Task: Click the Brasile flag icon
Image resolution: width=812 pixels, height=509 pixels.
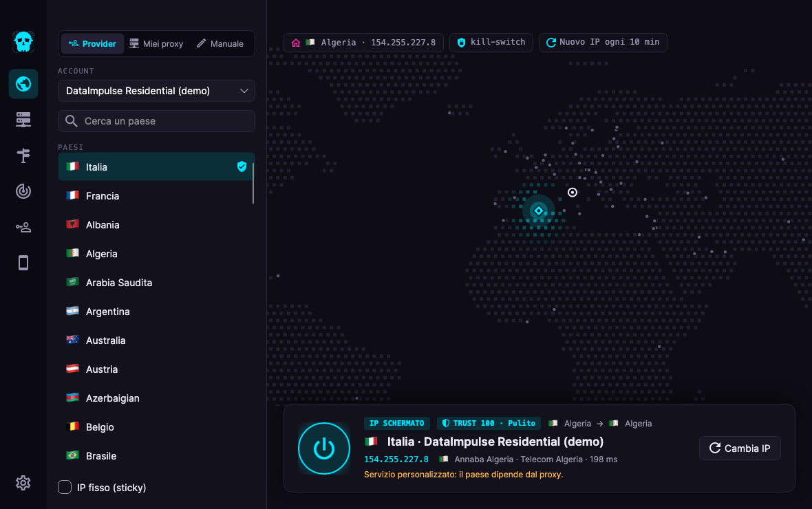Action: [72, 455]
